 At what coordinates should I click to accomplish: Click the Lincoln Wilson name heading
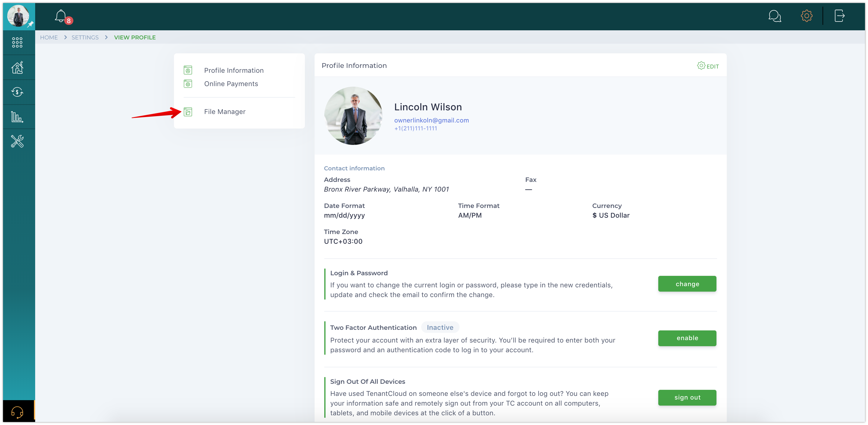[x=428, y=107]
